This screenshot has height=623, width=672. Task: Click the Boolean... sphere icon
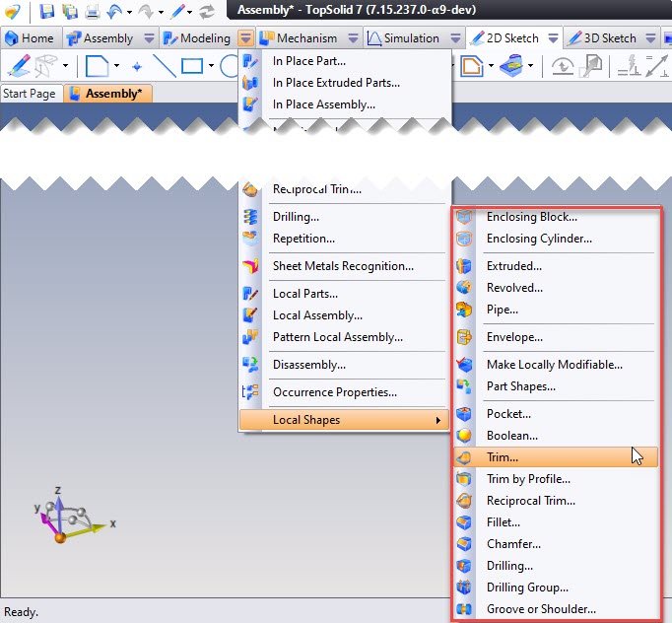point(464,435)
